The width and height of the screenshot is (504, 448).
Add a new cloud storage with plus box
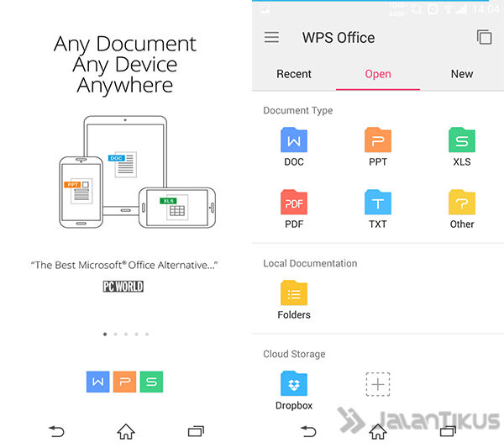[378, 384]
